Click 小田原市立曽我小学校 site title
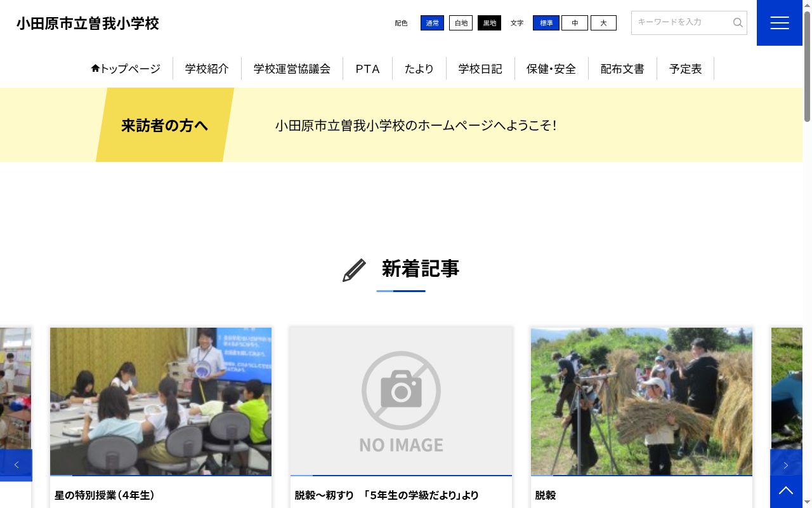The width and height of the screenshot is (812, 508). 88,23
